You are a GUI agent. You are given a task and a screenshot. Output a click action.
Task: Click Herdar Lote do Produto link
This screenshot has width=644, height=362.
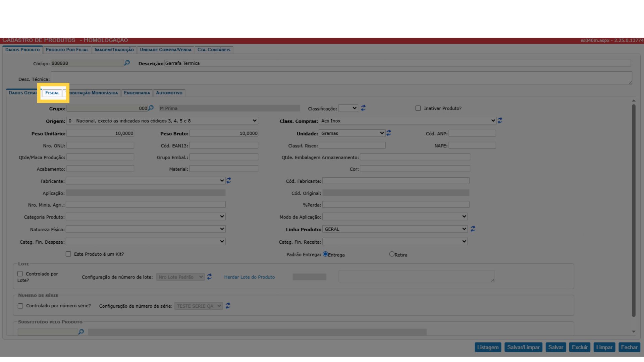249,277
